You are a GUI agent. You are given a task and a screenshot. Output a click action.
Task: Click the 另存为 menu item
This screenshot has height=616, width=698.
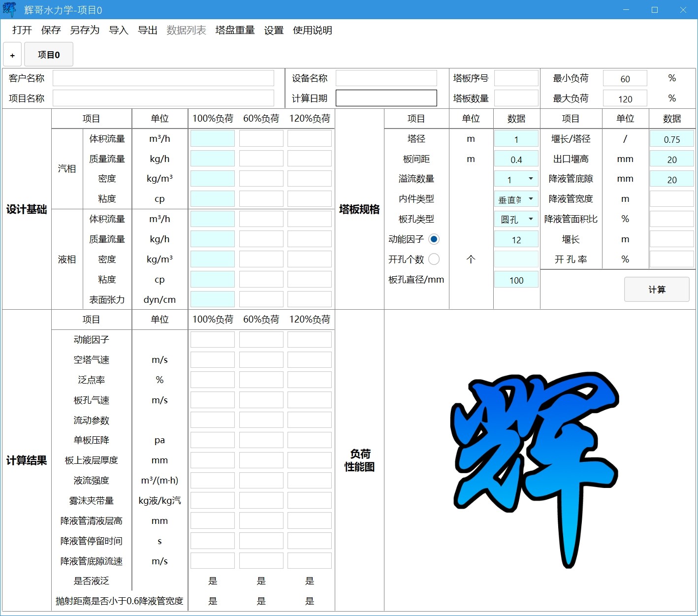point(85,30)
